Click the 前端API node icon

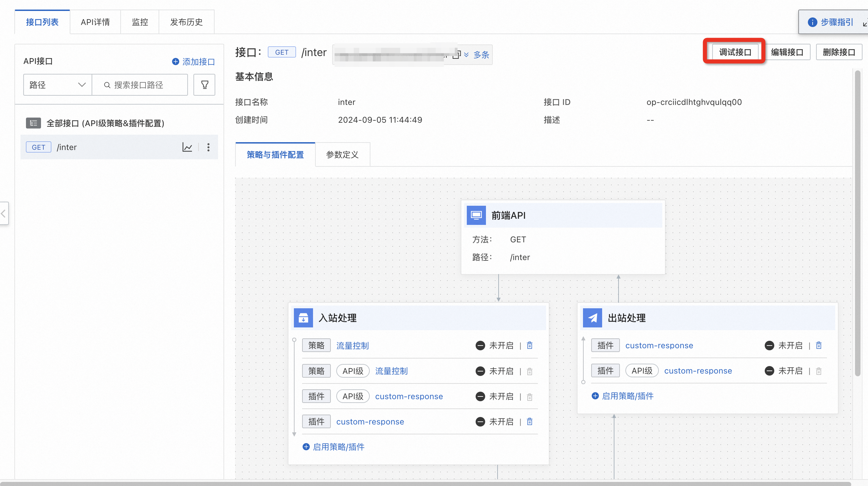click(476, 215)
